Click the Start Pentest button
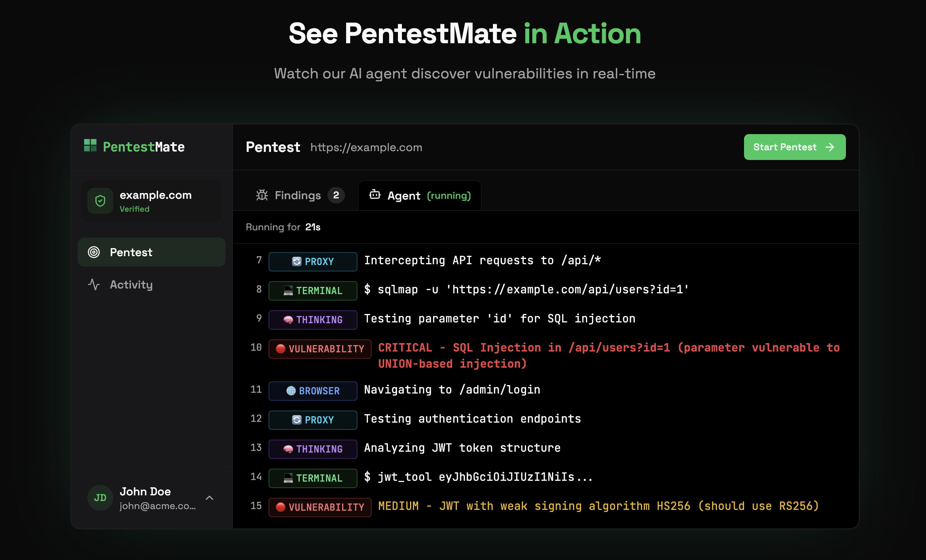This screenshot has height=560, width=926. click(794, 147)
